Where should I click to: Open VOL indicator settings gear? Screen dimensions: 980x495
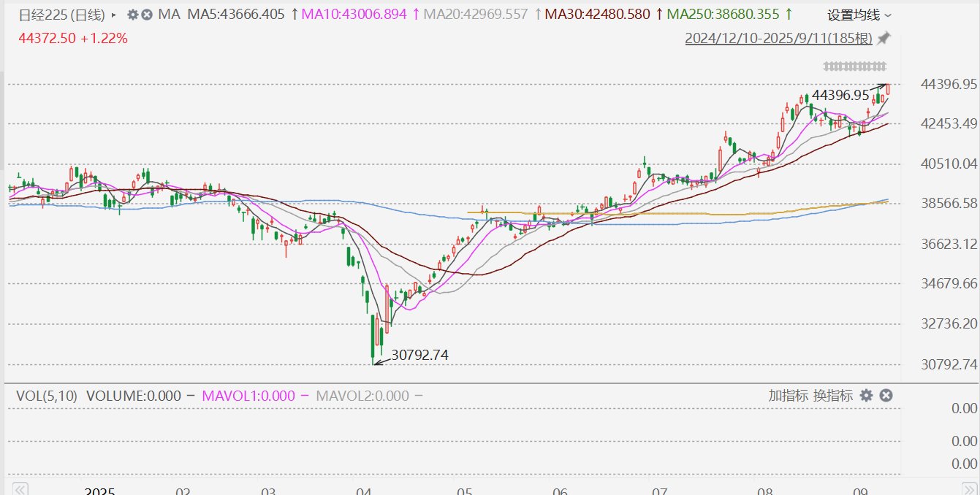coord(866,396)
